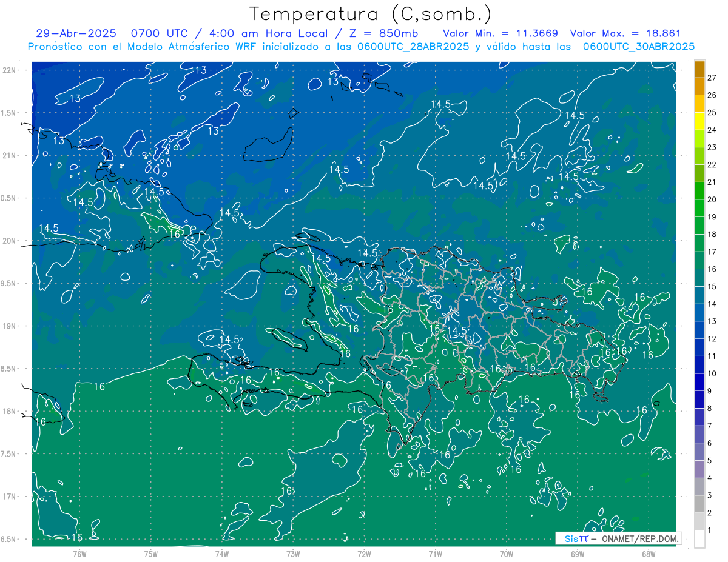
Task: Click the "76W" longitude axis label
Action: [79, 554]
